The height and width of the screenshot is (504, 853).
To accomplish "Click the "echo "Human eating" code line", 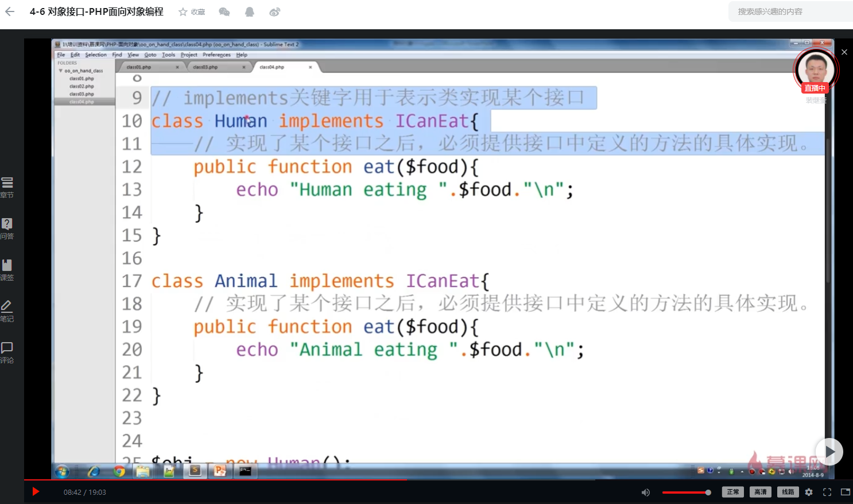I will pyautogui.click(x=405, y=189).
